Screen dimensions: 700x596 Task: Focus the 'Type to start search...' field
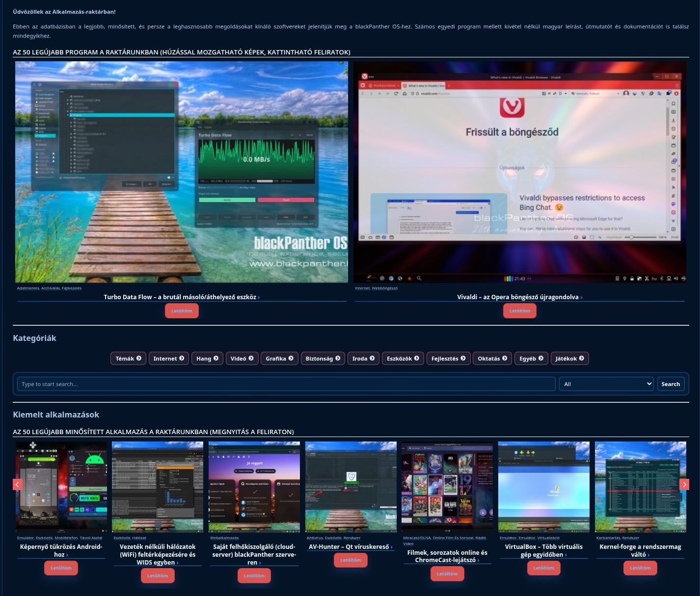click(x=286, y=384)
